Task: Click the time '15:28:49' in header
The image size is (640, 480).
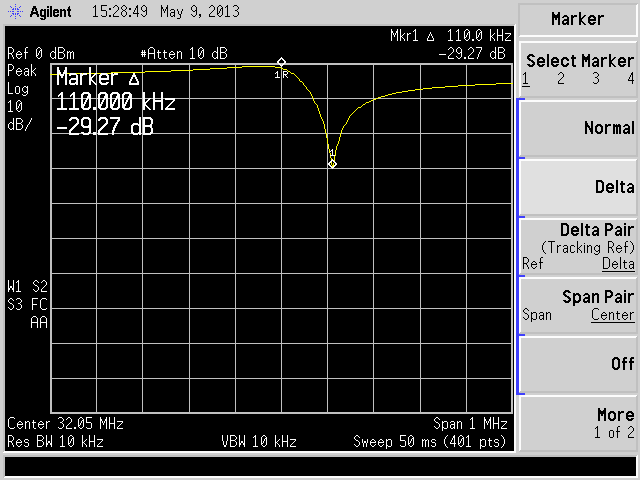Action: click(120, 11)
